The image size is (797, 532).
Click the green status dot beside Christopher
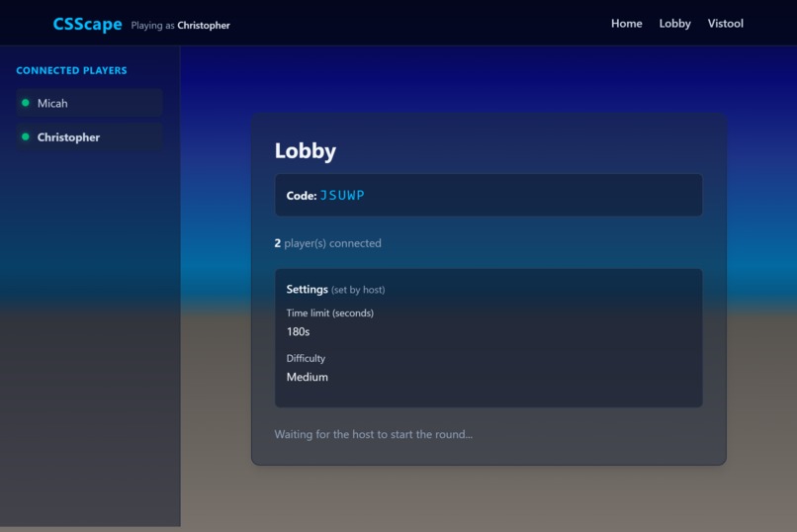26,136
